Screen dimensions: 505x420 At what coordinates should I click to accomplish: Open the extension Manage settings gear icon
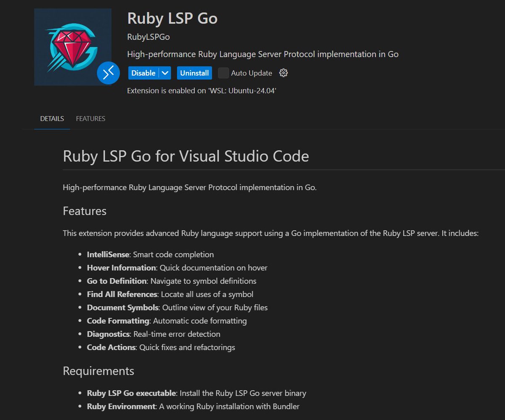[283, 73]
